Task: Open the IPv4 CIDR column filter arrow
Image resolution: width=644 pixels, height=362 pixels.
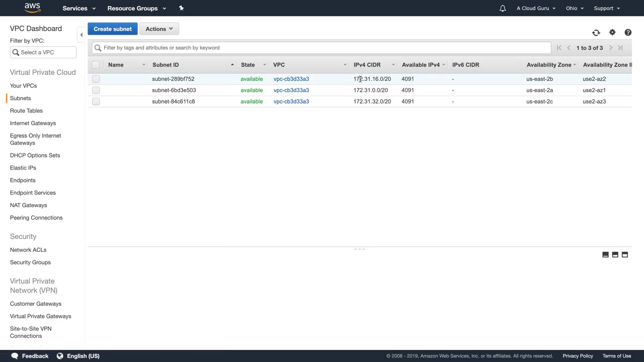Action: pos(393,65)
